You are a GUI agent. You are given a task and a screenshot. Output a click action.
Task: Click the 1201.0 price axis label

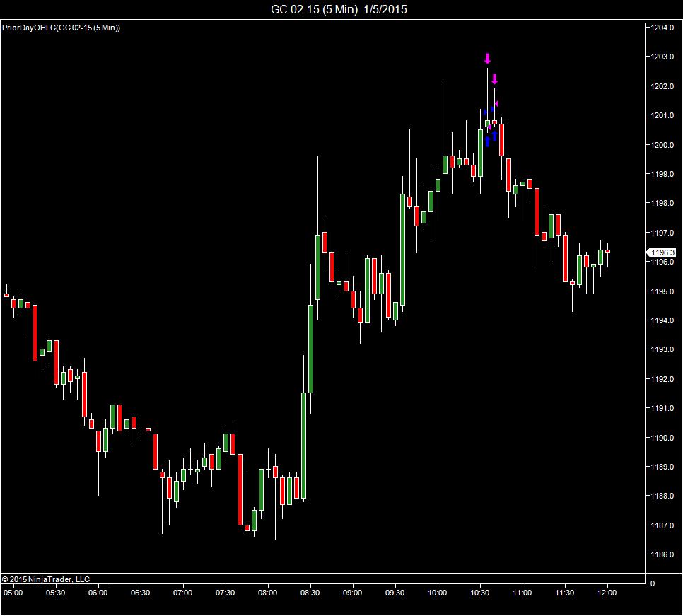[x=662, y=115]
